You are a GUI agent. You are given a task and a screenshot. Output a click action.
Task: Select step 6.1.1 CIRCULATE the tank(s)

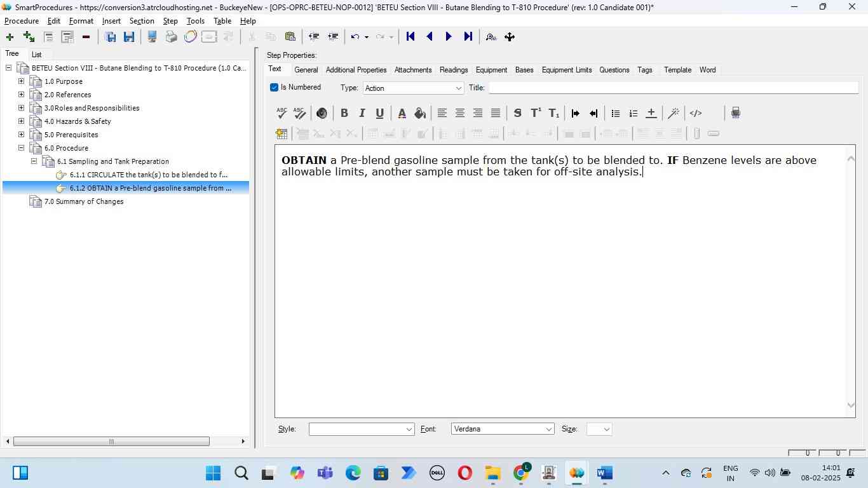(149, 175)
